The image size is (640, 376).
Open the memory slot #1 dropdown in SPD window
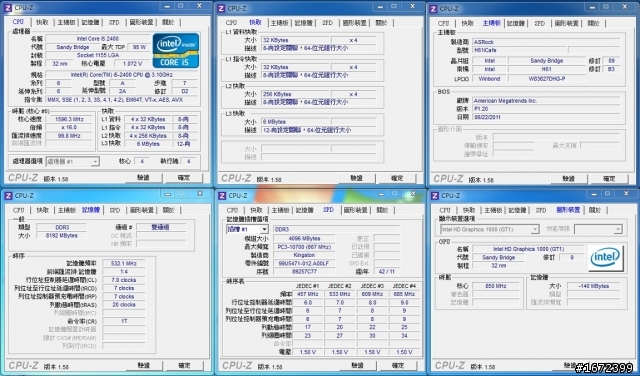(x=247, y=229)
